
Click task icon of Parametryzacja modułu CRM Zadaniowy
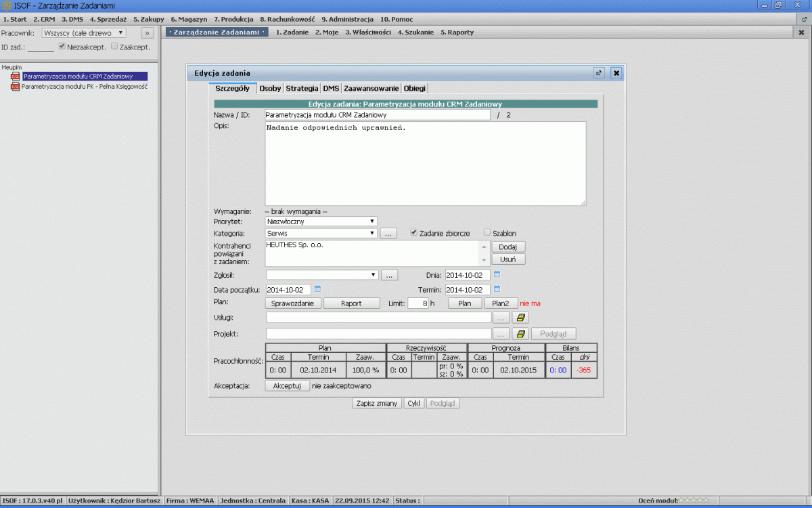click(16, 77)
